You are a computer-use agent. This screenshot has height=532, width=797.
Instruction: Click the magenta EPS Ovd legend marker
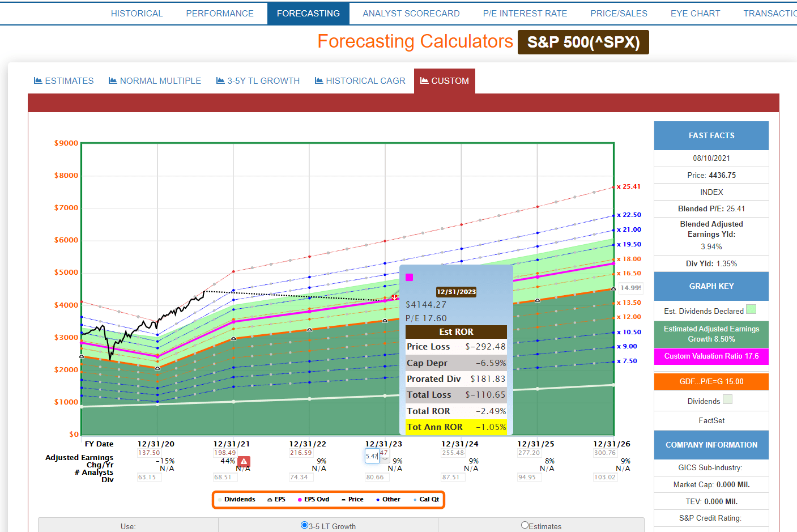pos(300,500)
